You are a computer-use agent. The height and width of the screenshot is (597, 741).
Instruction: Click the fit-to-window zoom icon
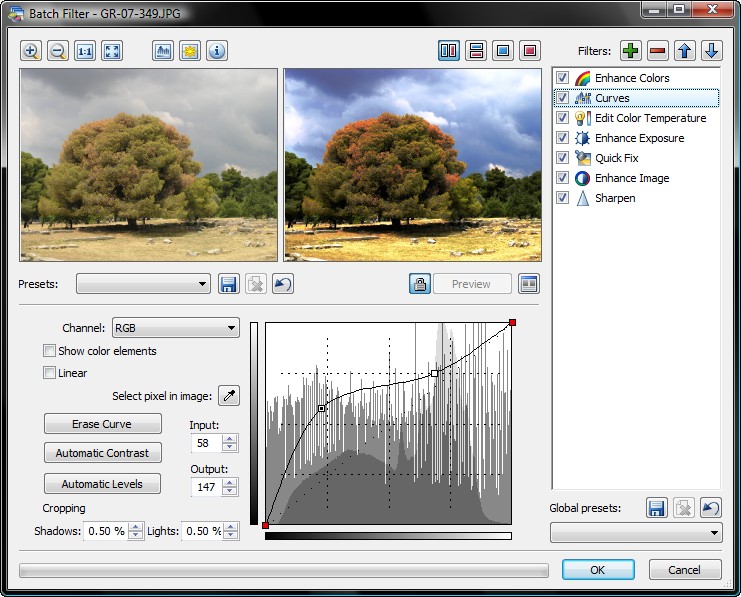(x=112, y=51)
